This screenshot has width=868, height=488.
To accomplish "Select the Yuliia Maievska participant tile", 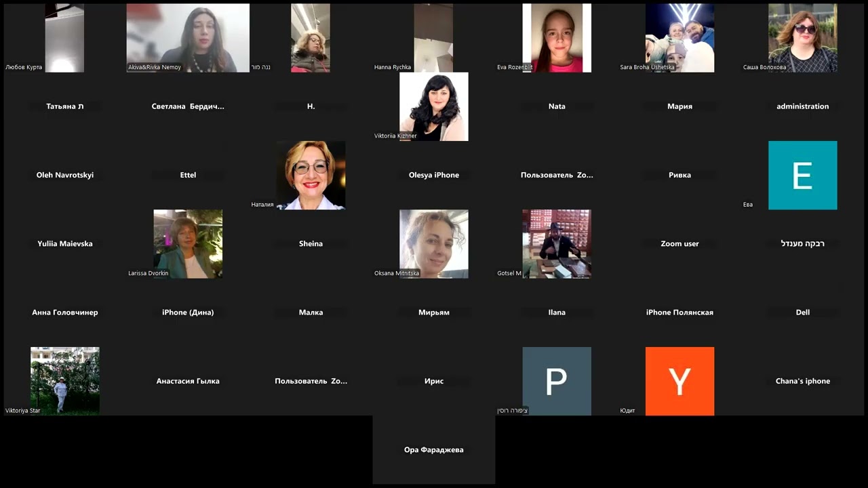I will (65, 243).
